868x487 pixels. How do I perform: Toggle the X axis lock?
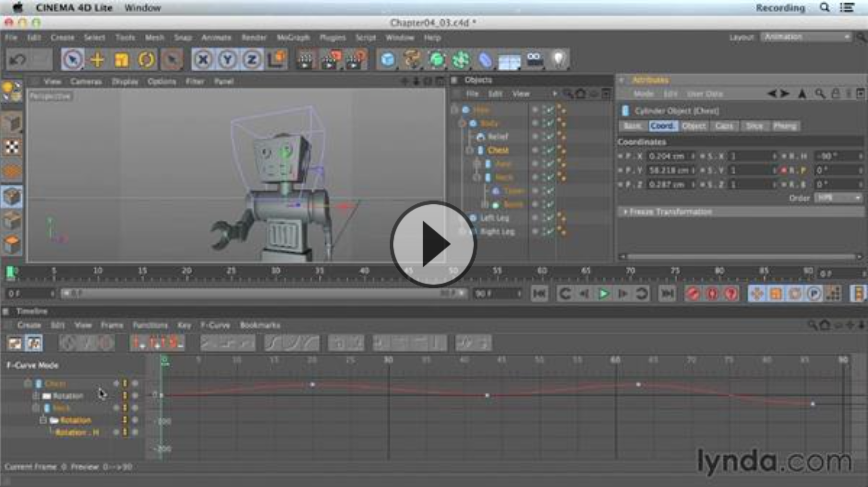pos(203,60)
